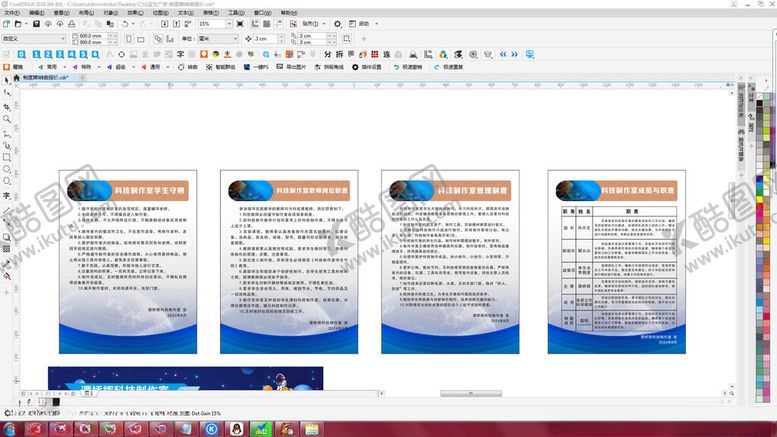
Task: Open the 文件 (File) menu
Action: pyautogui.click(x=10, y=12)
